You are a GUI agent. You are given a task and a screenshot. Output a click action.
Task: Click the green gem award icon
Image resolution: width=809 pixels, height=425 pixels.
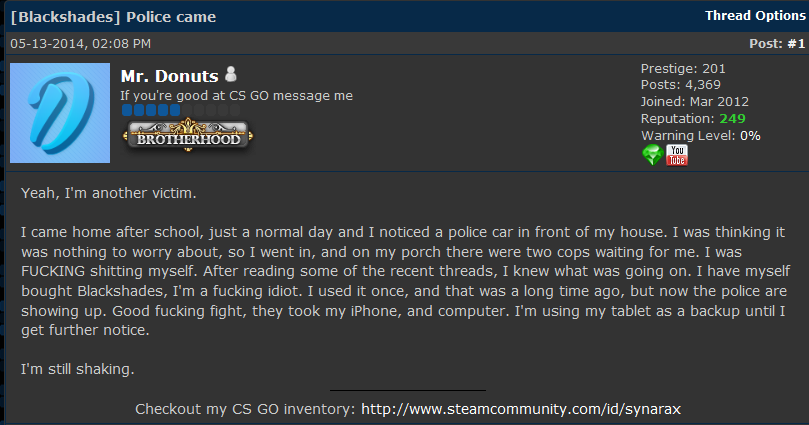coord(652,155)
